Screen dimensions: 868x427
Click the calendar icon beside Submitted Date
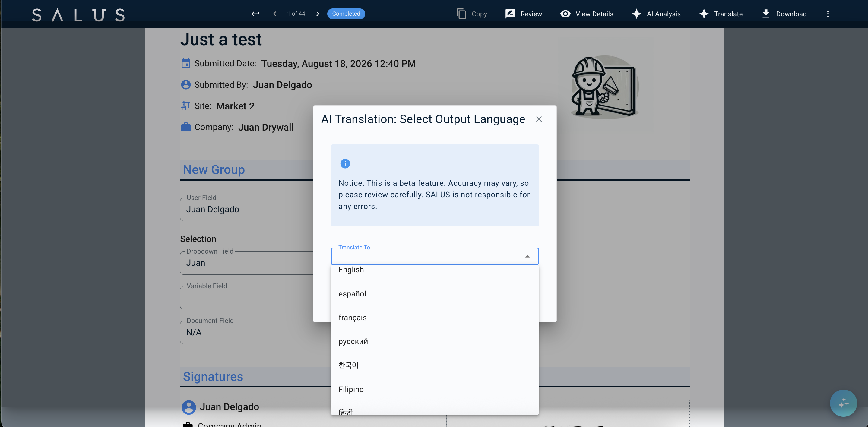point(186,63)
